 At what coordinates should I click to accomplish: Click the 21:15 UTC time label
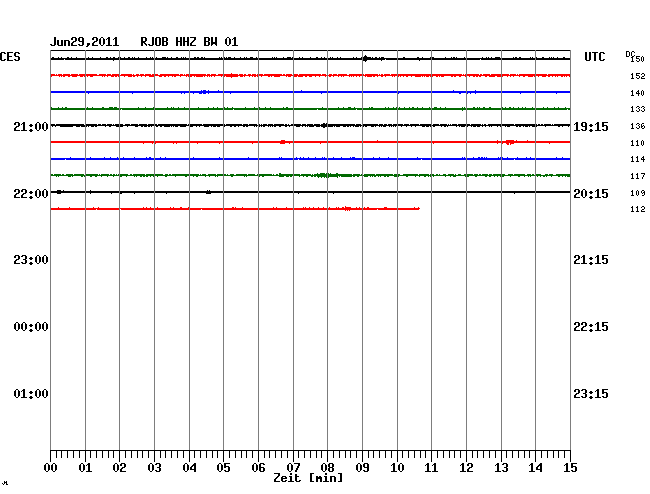591,260
